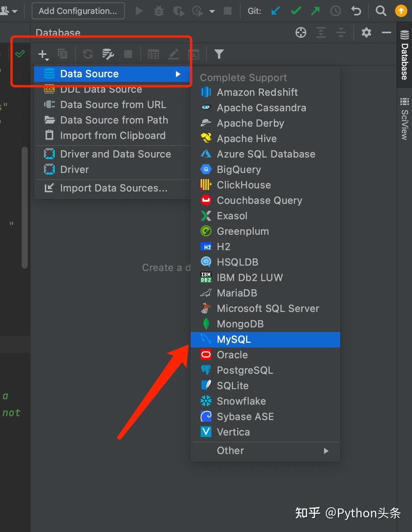Click the Expand All icon in Database panel
This screenshot has height=532, width=412.
[321, 32]
